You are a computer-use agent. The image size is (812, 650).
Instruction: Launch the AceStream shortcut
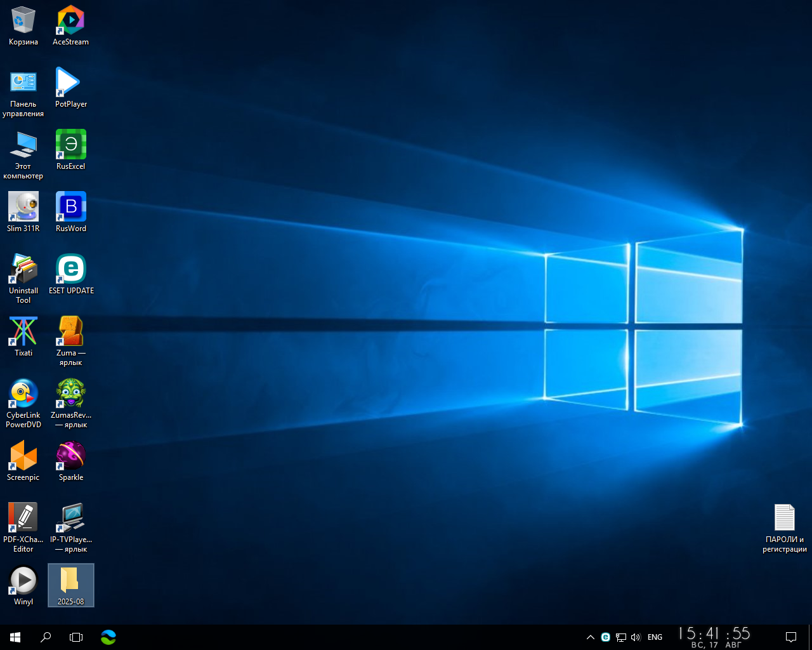(x=71, y=26)
